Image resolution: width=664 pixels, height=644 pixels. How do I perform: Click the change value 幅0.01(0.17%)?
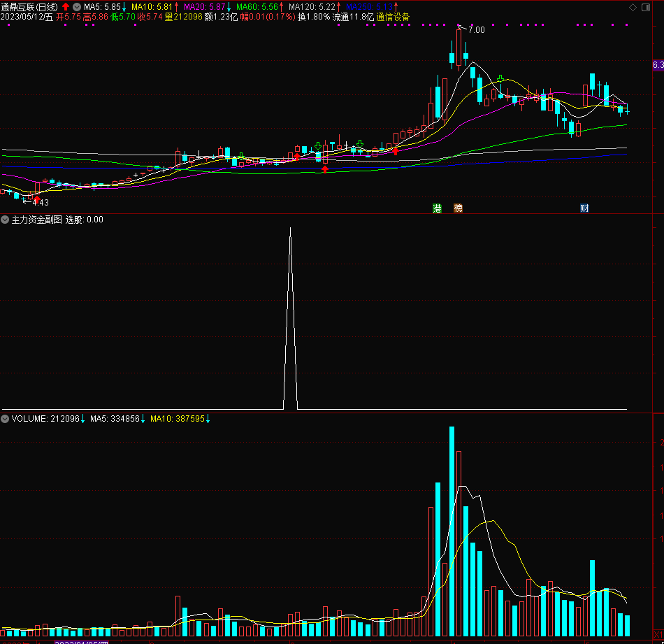pyautogui.click(x=268, y=17)
